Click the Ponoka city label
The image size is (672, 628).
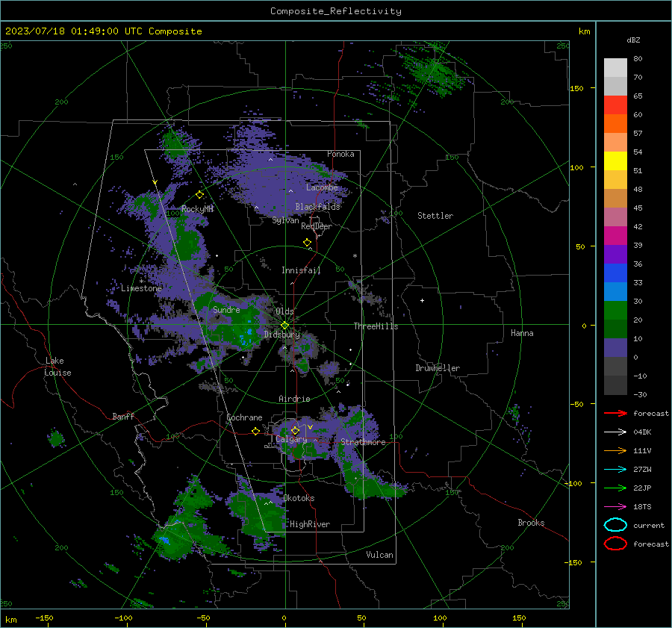[340, 154]
